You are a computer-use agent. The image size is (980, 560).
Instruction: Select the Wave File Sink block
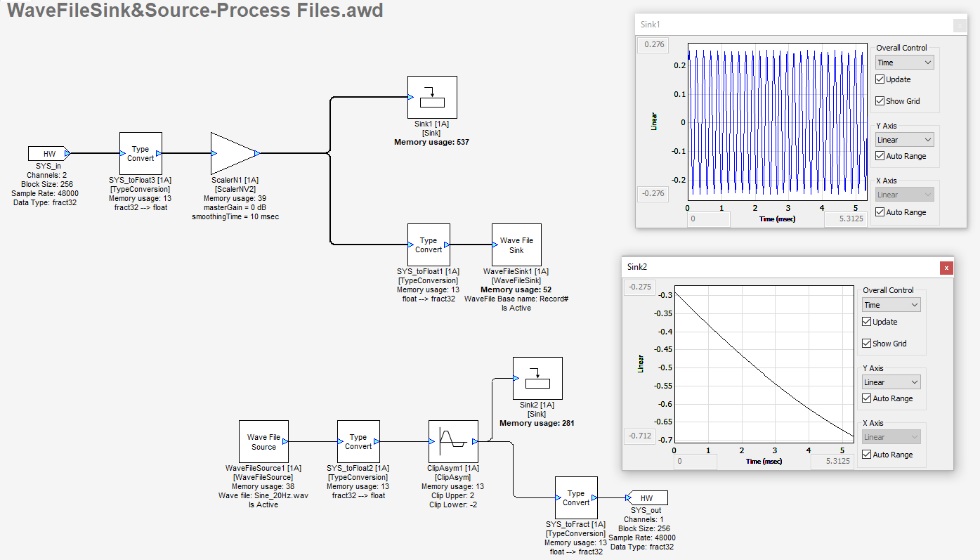[x=516, y=245]
